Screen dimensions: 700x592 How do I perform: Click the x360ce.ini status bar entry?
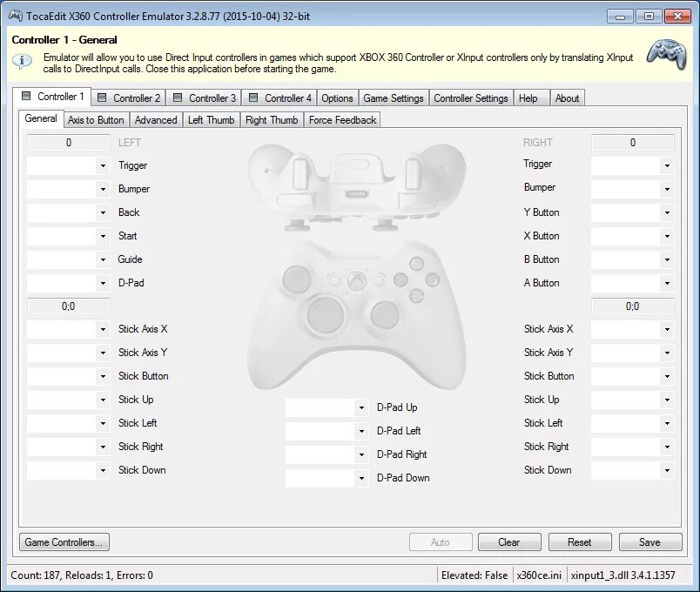tap(539, 575)
